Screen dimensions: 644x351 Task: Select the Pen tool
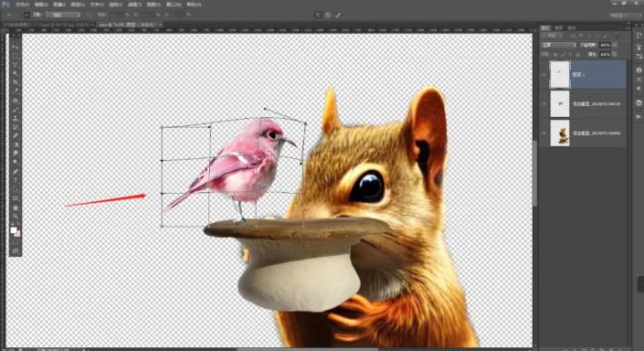[x=16, y=172]
